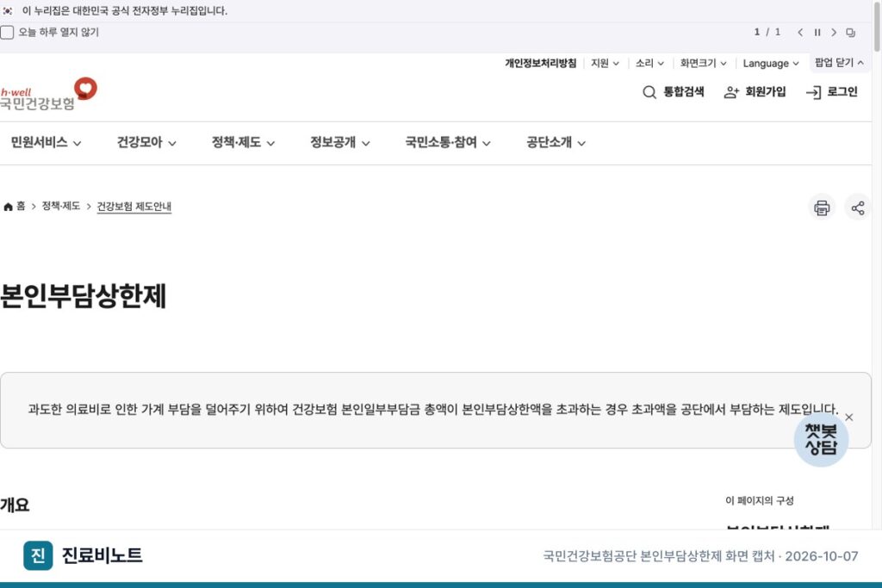Click the 국민건강보험 h-well logo
Image resolution: width=882 pixels, height=588 pixels.
click(x=48, y=94)
